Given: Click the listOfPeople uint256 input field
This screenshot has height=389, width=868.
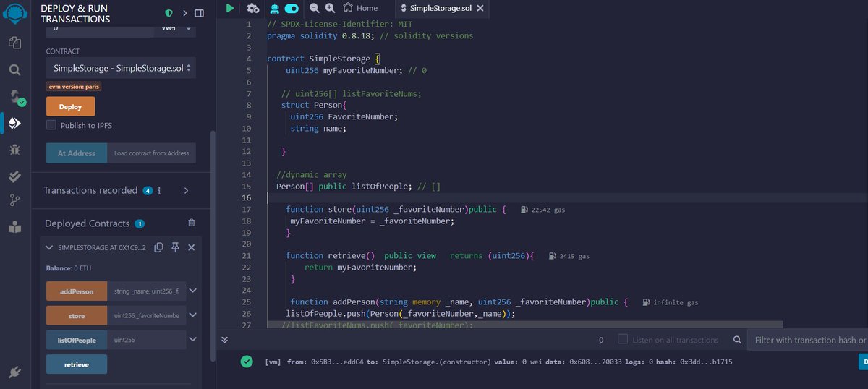Looking at the screenshot, I should (147, 340).
